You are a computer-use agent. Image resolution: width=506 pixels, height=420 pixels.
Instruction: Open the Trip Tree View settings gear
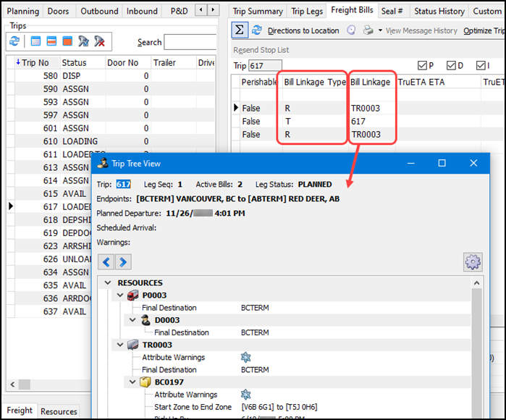point(473,261)
